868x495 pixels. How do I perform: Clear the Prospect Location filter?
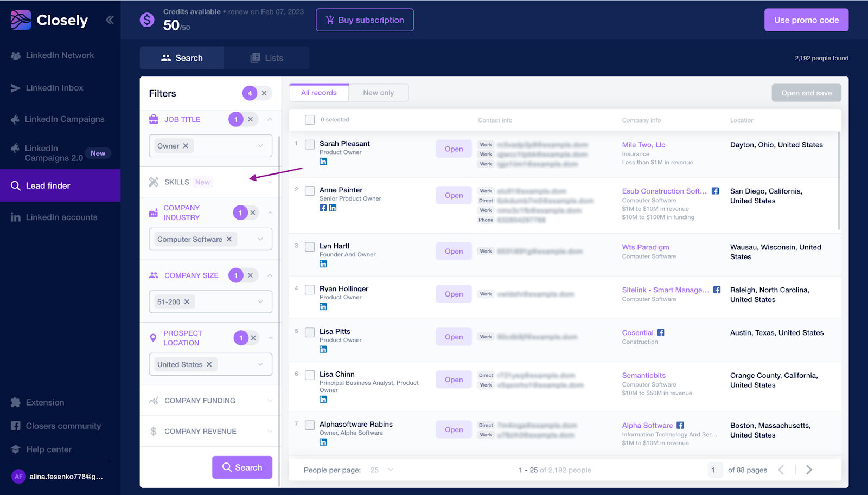coord(253,338)
